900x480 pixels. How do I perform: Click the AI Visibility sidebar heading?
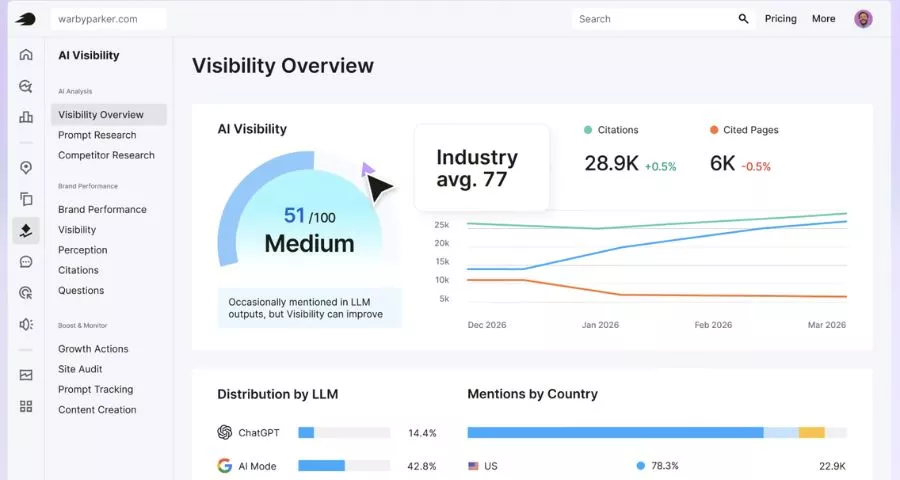[89, 56]
